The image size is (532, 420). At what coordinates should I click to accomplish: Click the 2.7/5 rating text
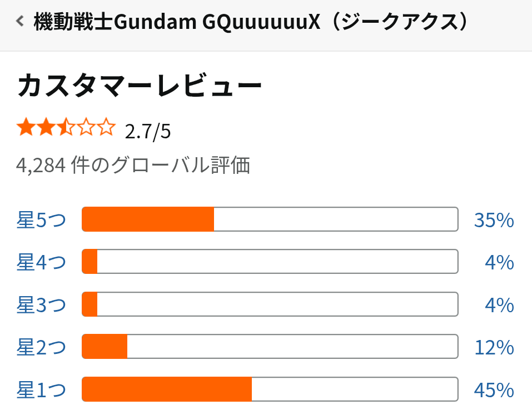(148, 132)
